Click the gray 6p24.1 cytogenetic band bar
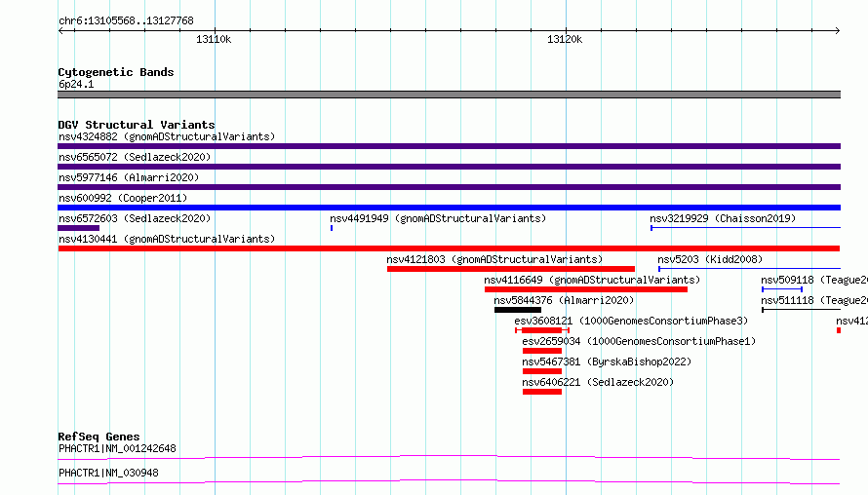 [x=449, y=95]
